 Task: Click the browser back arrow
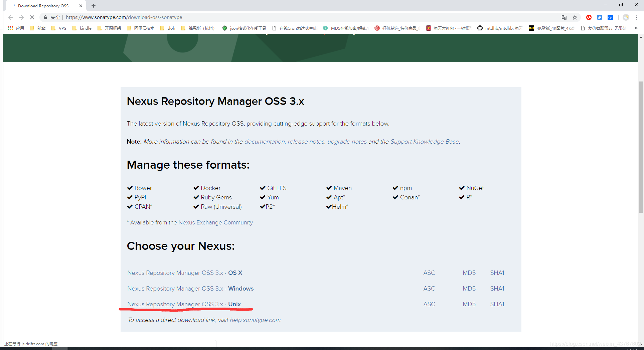pyautogui.click(x=11, y=17)
